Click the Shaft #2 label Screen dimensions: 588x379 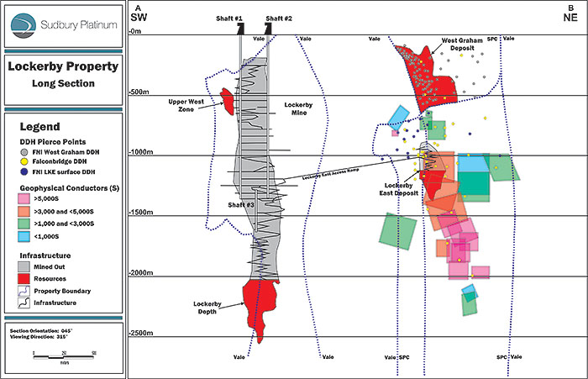(x=279, y=18)
